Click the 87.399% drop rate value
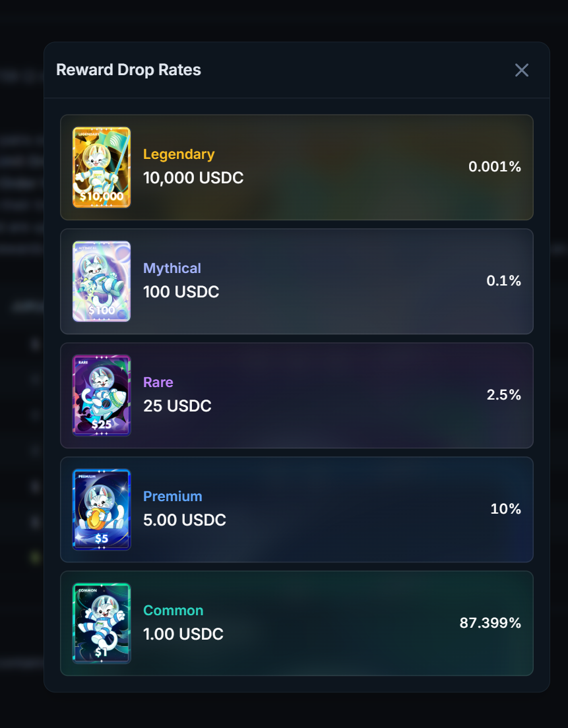This screenshot has height=728, width=568. [x=490, y=622]
